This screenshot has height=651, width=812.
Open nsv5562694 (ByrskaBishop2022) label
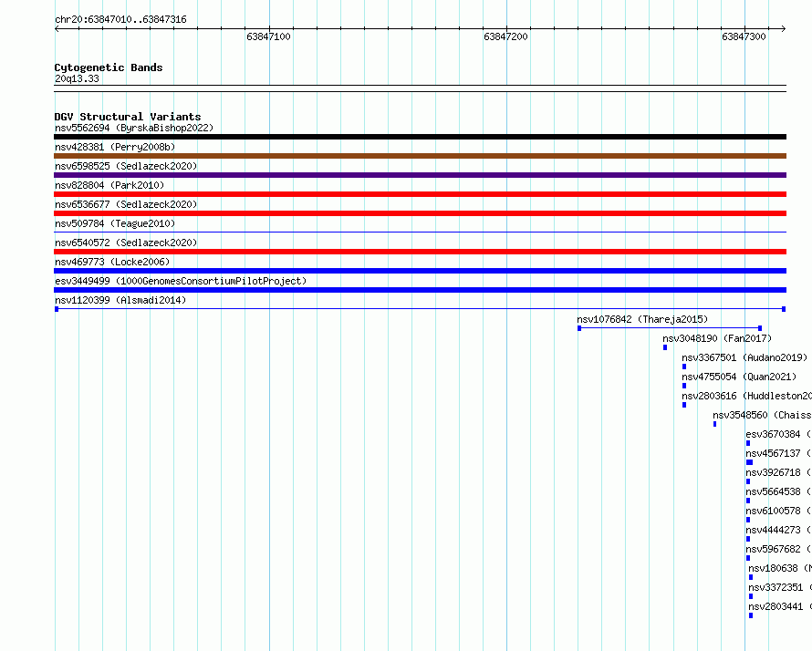click(134, 128)
